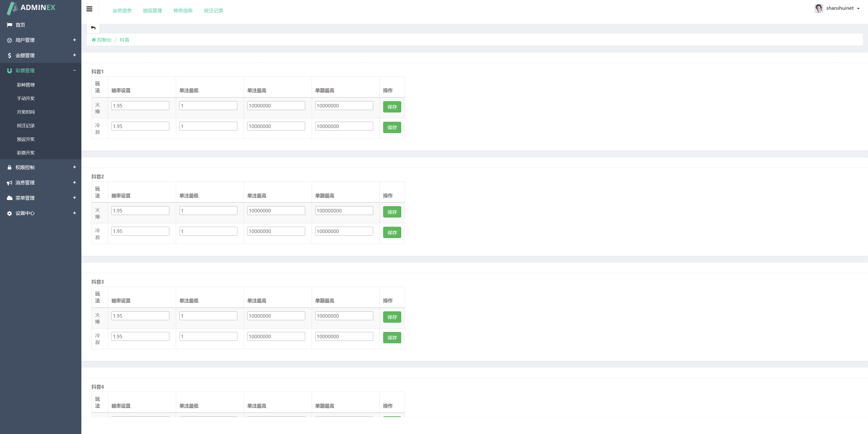Save the 抖音2 火爆 row
This screenshot has width=868, height=434.
coord(392,212)
